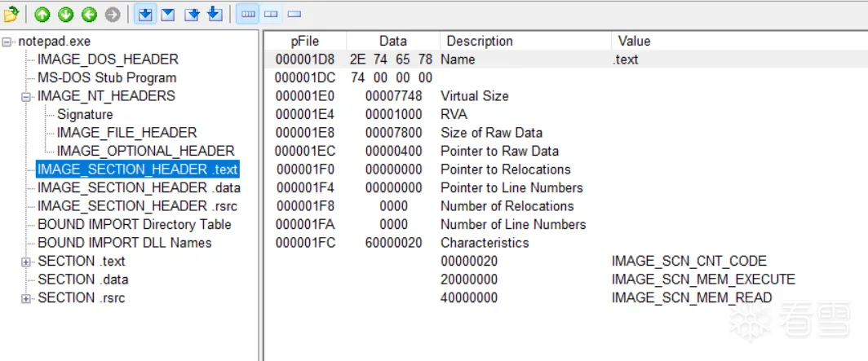This screenshot has height=361, width=868.
Task: Click the first blue down-arrow toolbar icon
Action: [144, 14]
